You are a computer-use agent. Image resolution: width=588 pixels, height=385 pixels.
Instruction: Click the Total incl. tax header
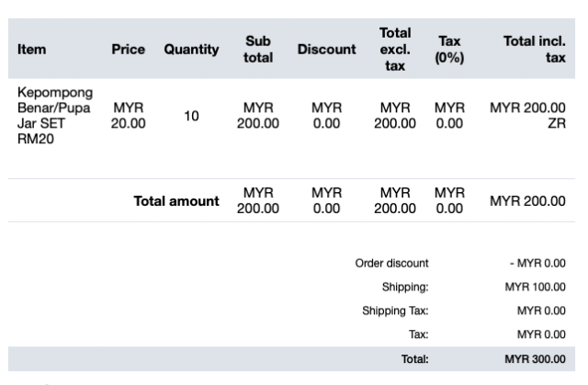(534, 51)
